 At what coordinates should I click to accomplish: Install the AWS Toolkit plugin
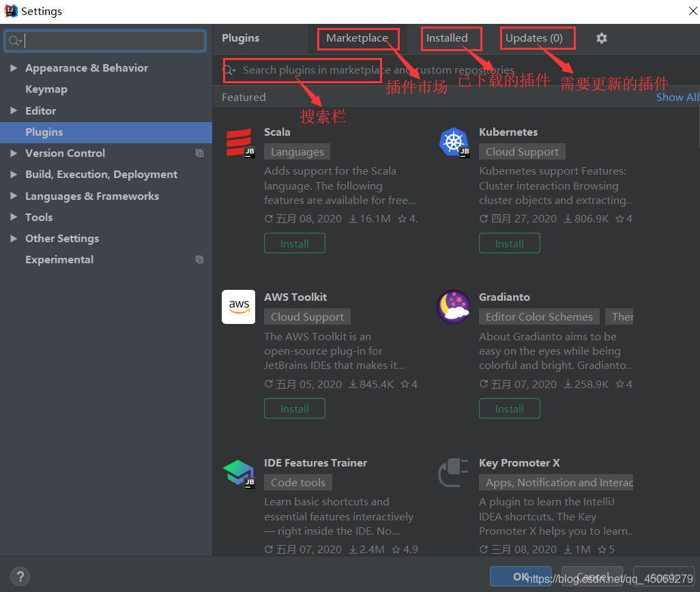295,409
